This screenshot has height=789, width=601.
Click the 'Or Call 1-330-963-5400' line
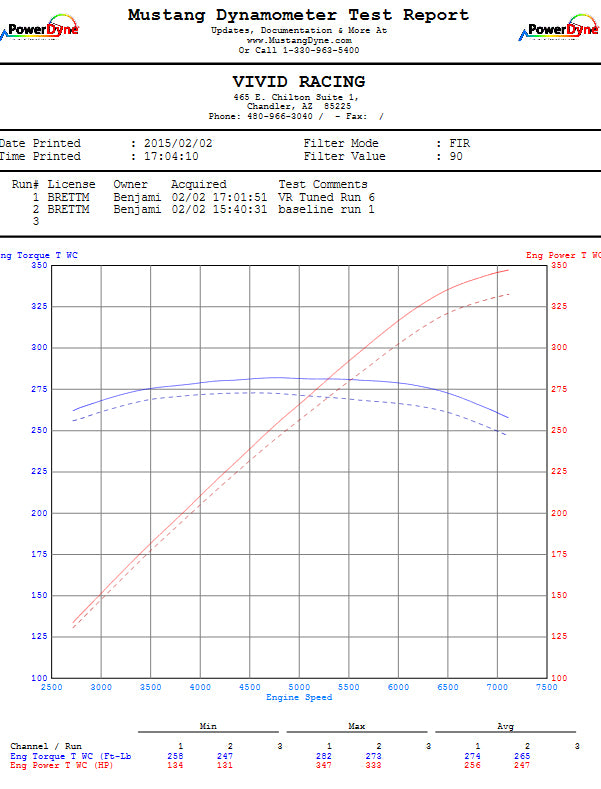pos(299,50)
